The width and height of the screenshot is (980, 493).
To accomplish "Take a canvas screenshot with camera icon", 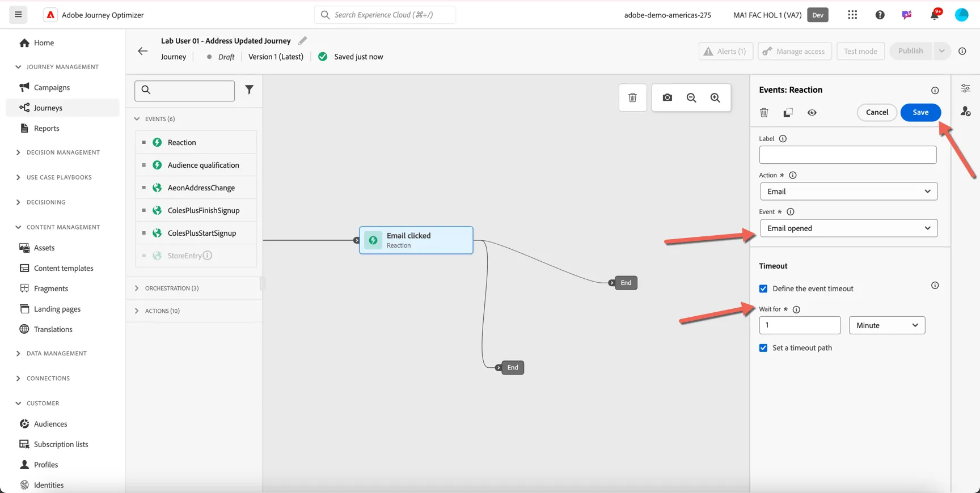I will pyautogui.click(x=667, y=97).
